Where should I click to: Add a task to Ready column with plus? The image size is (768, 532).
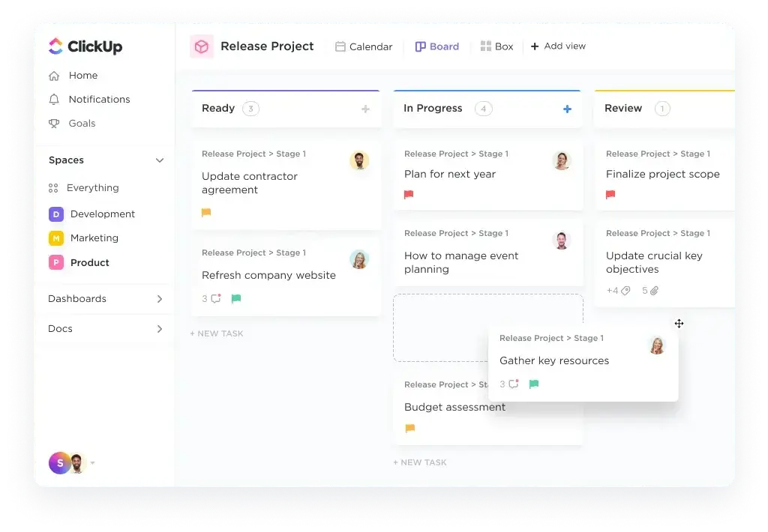pyautogui.click(x=365, y=109)
